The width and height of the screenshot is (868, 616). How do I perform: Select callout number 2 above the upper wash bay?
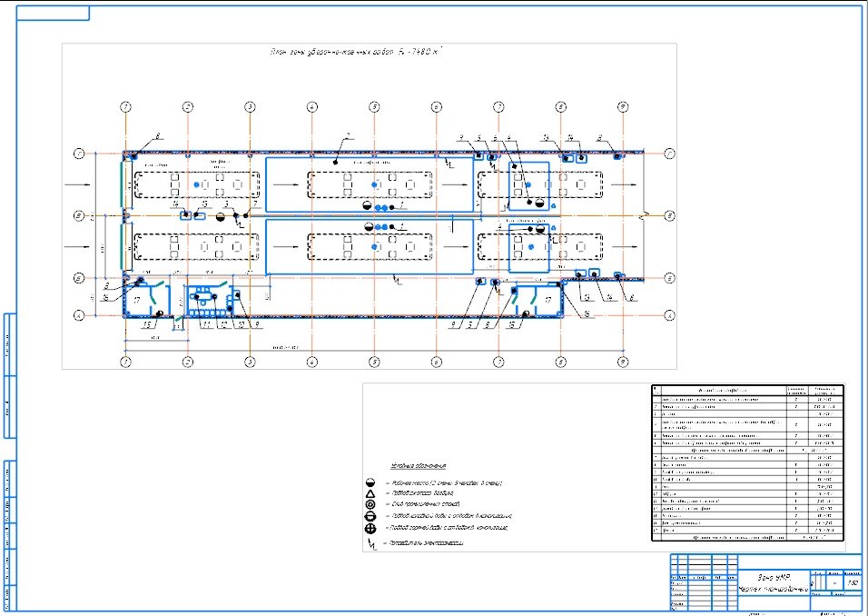click(347, 136)
